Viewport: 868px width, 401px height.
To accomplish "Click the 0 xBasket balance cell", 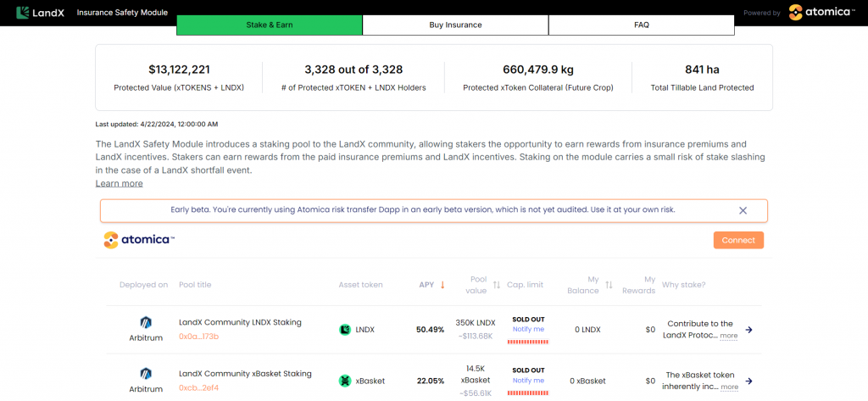I will [587, 381].
